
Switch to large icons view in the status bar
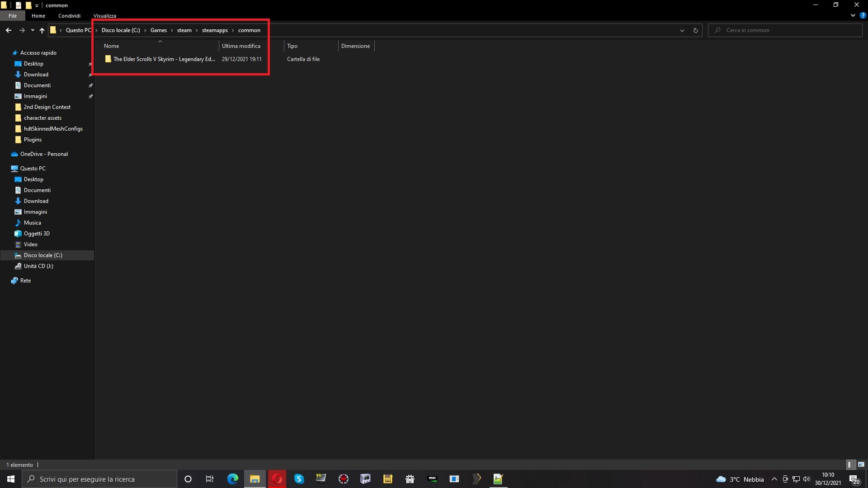tap(861, 465)
